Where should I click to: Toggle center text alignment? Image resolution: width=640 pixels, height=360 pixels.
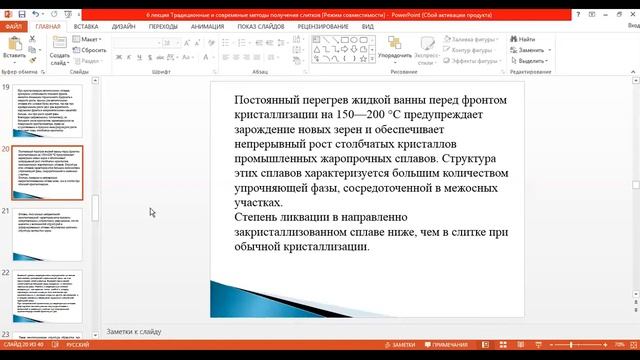[x=236, y=58]
